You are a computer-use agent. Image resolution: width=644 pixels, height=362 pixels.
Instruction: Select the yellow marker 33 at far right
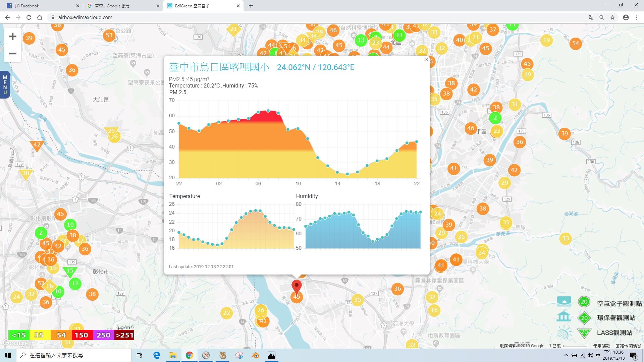(566, 239)
